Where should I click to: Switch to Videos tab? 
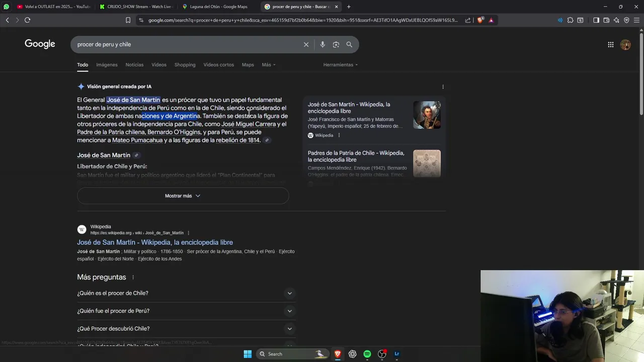pyautogui.click(x=159, y=65)
